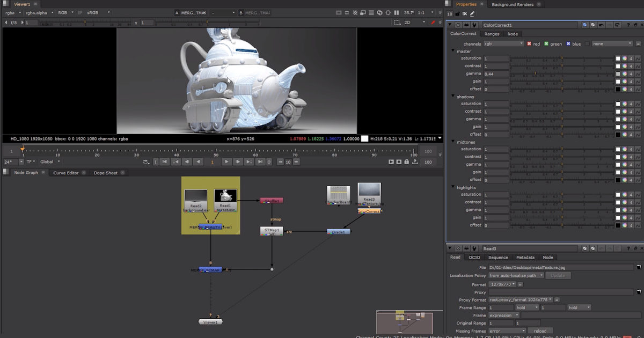Jump to the last frame
The width and height of the screenshot is (644, 338).
(260, 161)
